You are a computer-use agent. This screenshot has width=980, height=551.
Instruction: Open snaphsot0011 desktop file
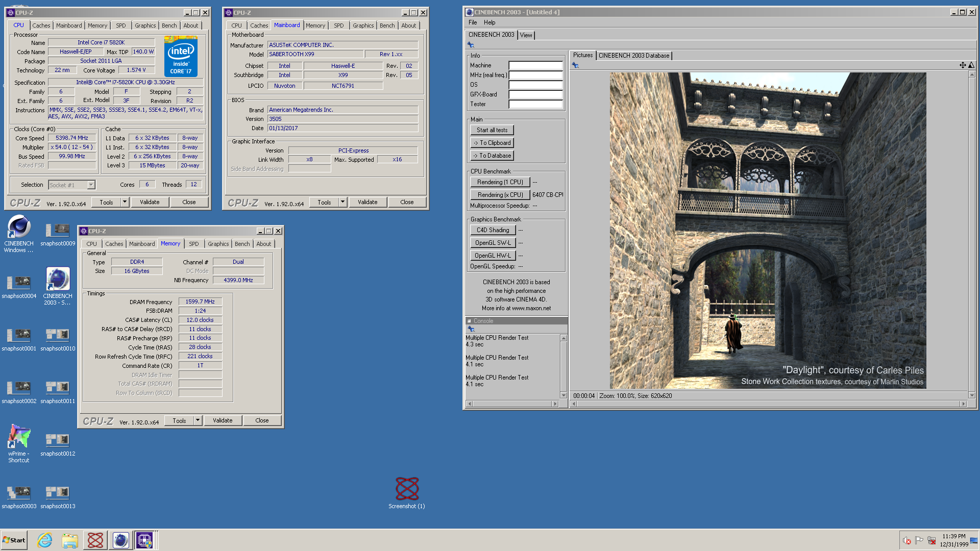[x=58, y=392]
